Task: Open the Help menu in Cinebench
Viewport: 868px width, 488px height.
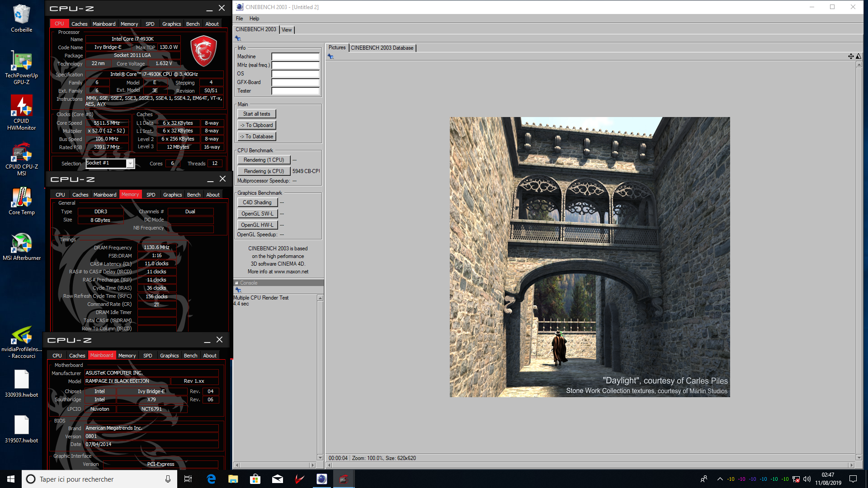Action: point(254,19)
